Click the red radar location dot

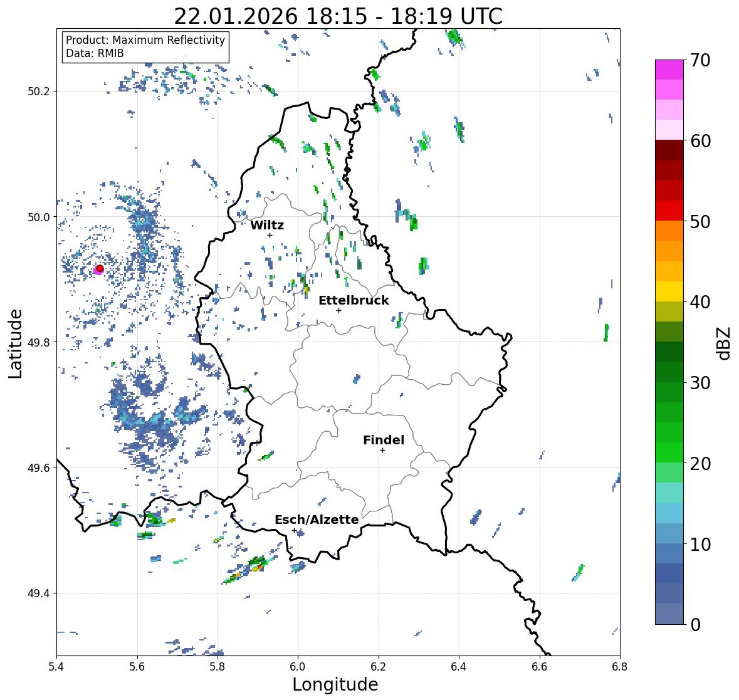click(100, 268)
